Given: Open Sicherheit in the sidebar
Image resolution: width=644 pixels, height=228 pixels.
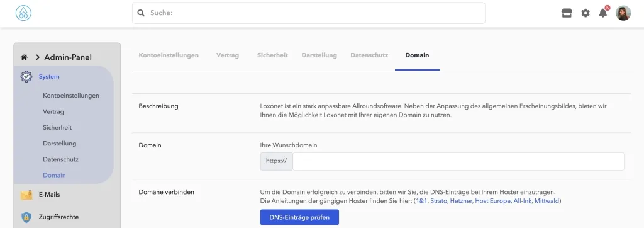Looking at the screenshot, I should [x=57, y=128].
